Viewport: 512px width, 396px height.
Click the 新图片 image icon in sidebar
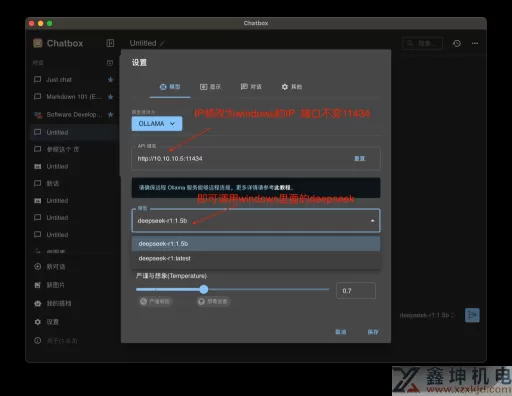(38, 285)
